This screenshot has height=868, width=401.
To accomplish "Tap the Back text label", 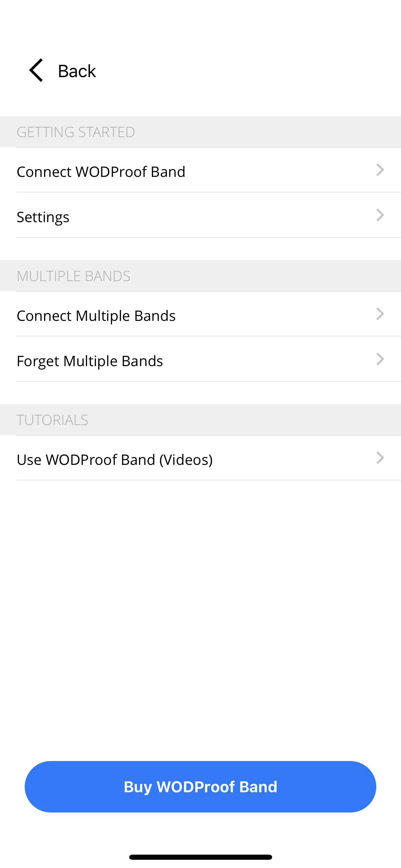I will coord(77,71).
